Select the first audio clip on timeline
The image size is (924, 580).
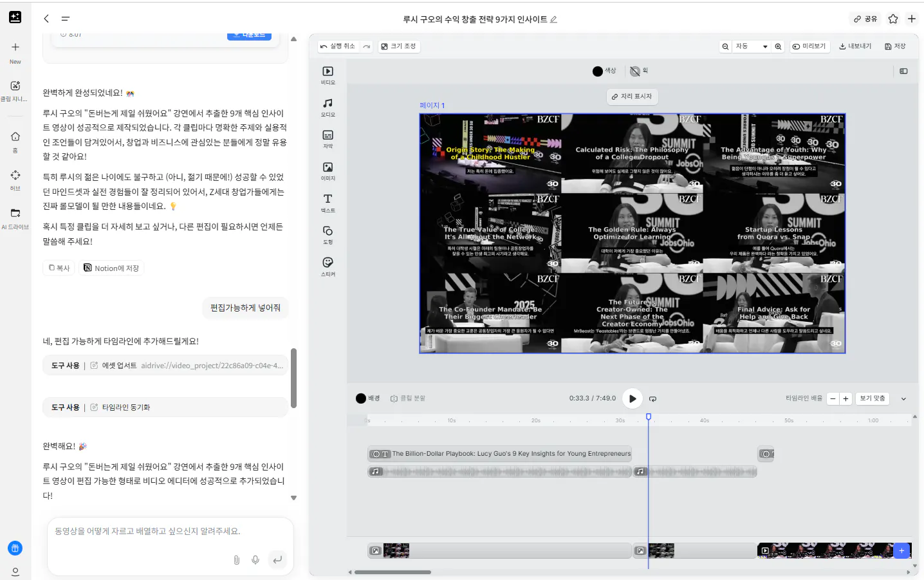click(499, 472)
